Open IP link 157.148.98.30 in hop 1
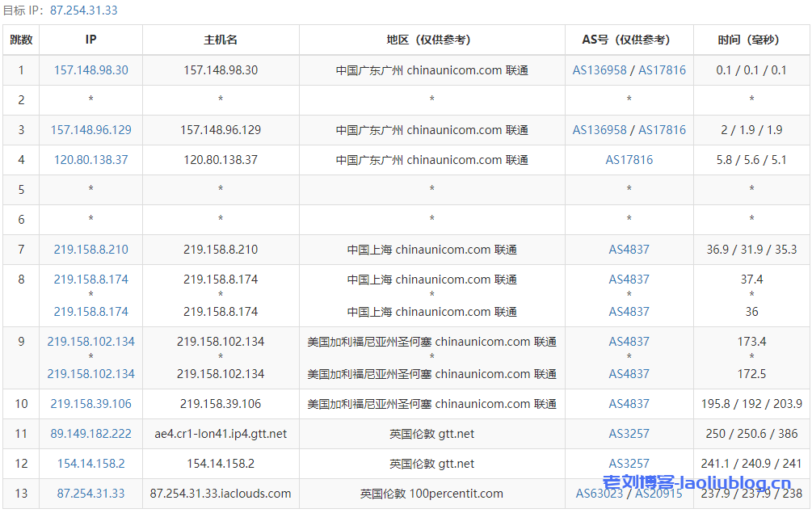The height and width of the screenshot is (513, 812). coord(90,70)
